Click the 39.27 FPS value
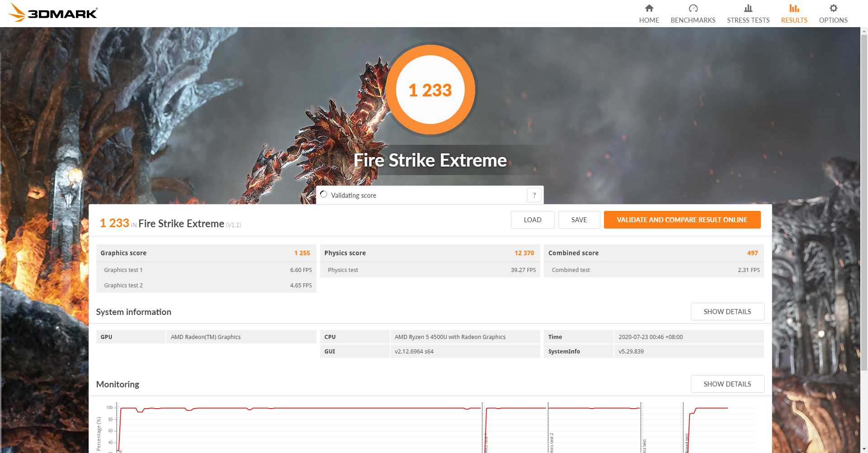The image size is (868, 453). [524, 270]
